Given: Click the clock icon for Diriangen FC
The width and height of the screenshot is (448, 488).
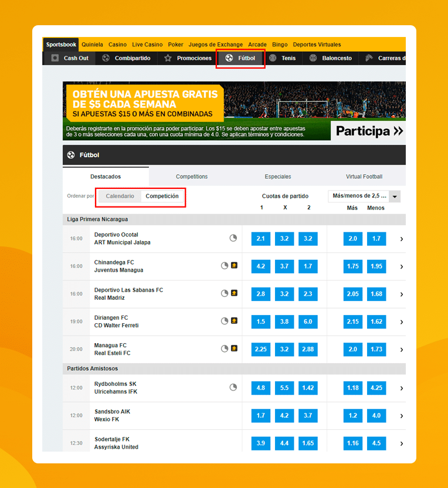Looking at the screenshot, I should 225,321.
